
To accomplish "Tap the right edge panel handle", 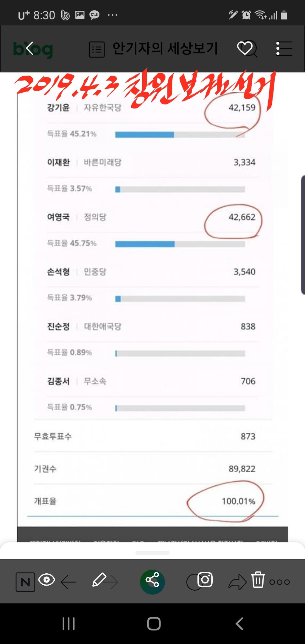I will point(303,235).
